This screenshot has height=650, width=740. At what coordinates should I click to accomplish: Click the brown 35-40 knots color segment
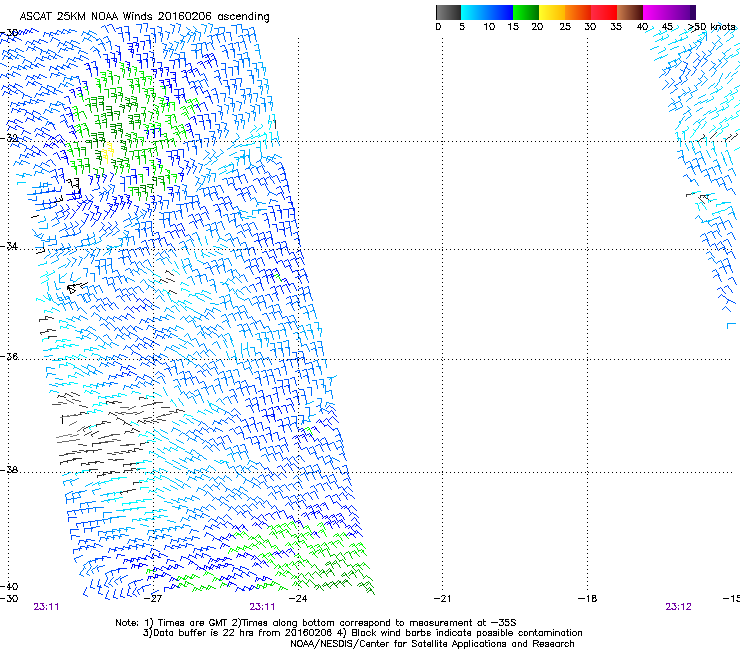click(630, 12)
